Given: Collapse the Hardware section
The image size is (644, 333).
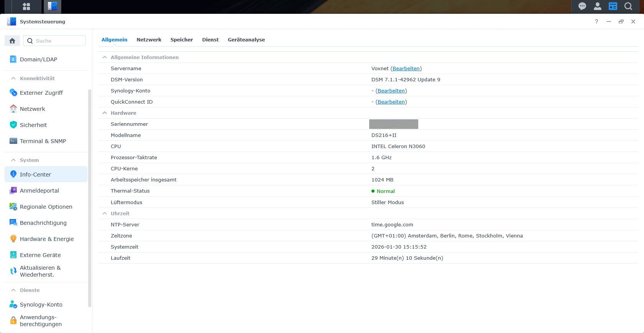Looking at the screenshot, I should (105, 113).
